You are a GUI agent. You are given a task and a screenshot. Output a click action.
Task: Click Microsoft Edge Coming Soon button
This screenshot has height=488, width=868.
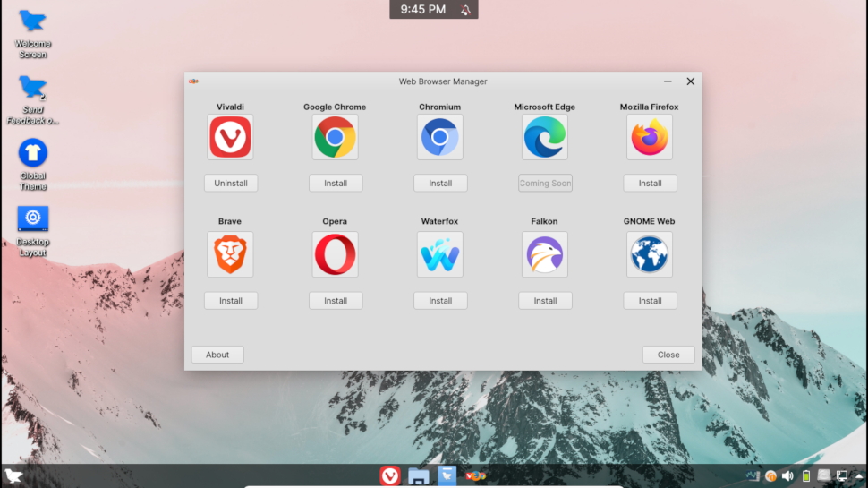[545, 184]
